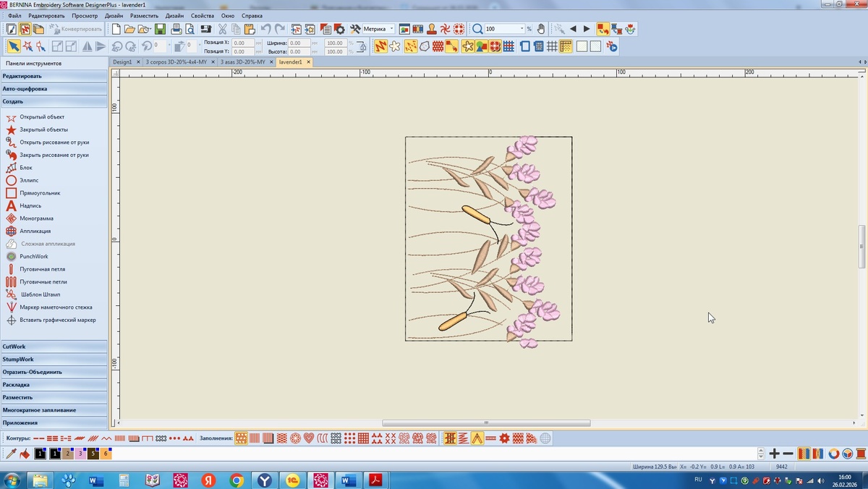868x489 pixels.
Task: Open the Справка menu
Action: coord(252,15)
